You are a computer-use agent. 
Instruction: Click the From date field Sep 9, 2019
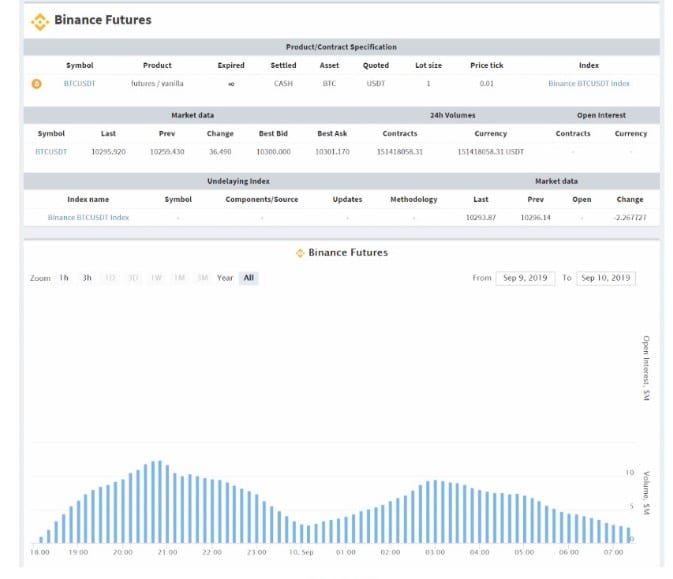tap(525, 278)
